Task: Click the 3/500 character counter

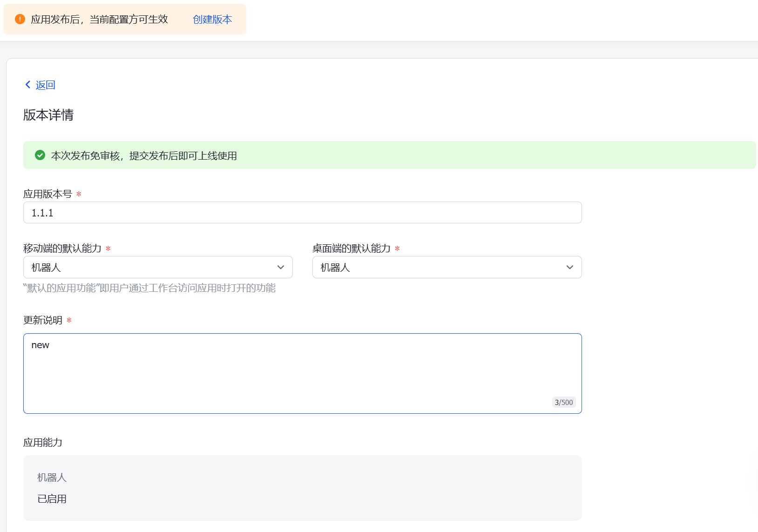Action: coord(564,402)
